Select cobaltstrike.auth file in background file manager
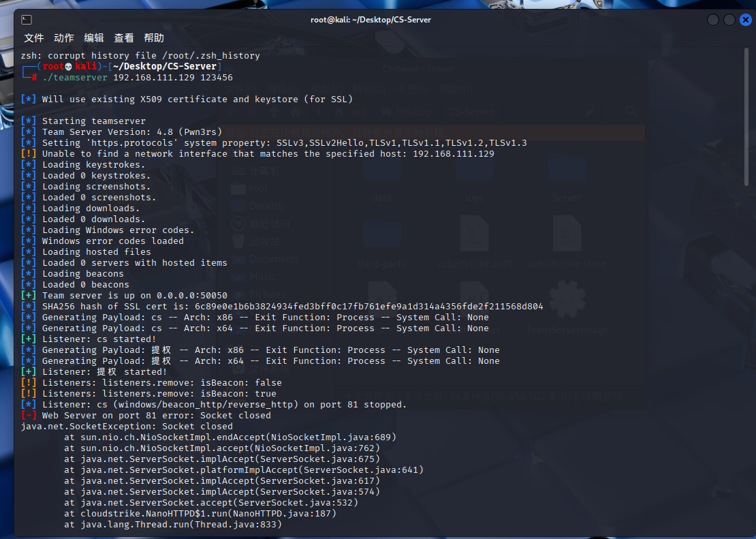This screenshot has height=539, width=756. 475,242
